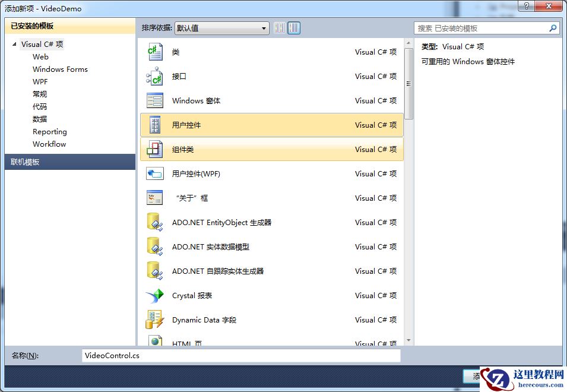Screen dimensions: 567x392
Task: Close the 添加新项 dialog
Action: coord(548,6)
